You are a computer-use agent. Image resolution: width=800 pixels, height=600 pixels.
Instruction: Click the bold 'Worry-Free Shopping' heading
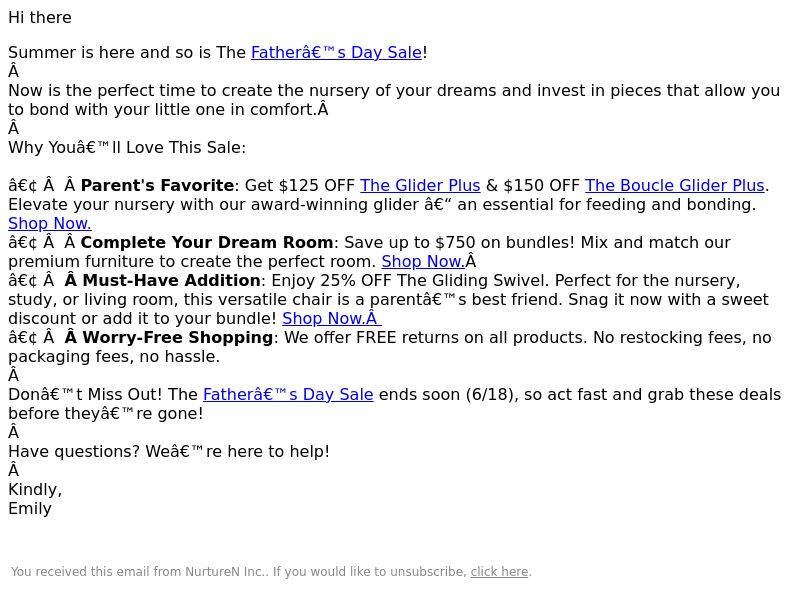point(178,338)
